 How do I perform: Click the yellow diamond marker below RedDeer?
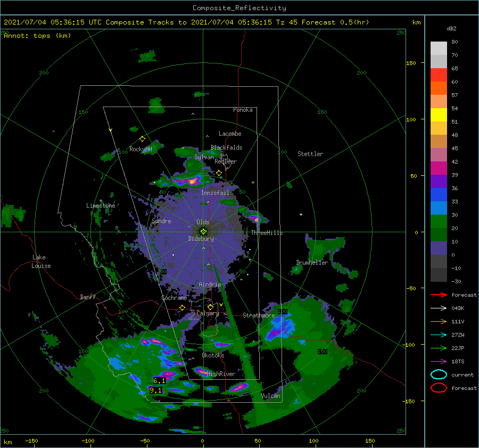(x=219, y=173)
